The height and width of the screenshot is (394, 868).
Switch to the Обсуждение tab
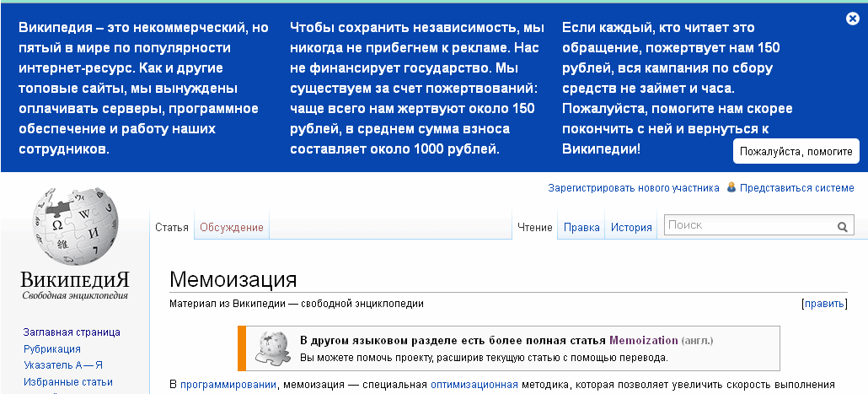pos(232,227)
